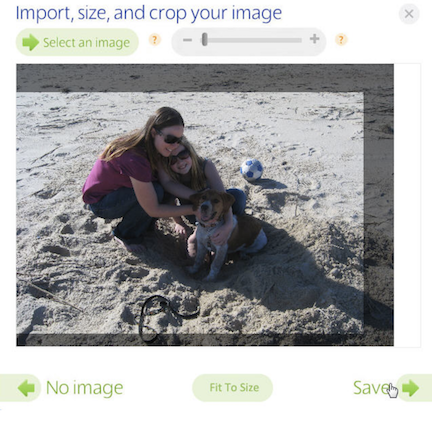Click the highlighted crop area of the photo

pyautogui.click(x=190, y=213)
